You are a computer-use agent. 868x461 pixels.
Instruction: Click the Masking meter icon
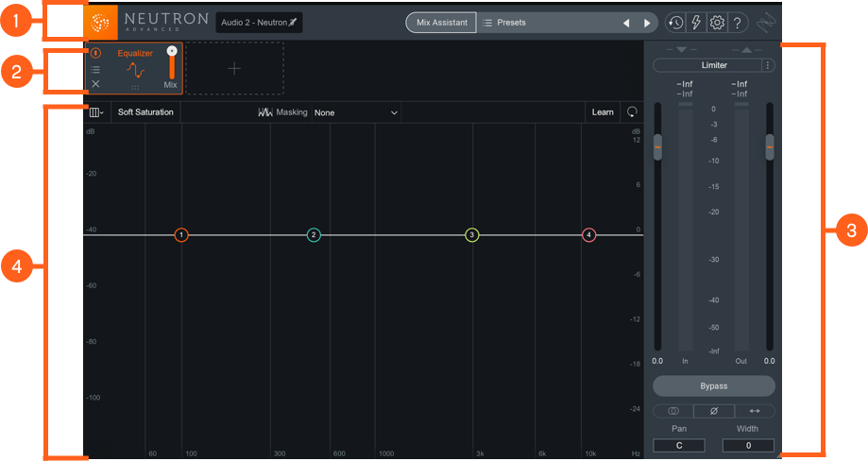[265, 112]
